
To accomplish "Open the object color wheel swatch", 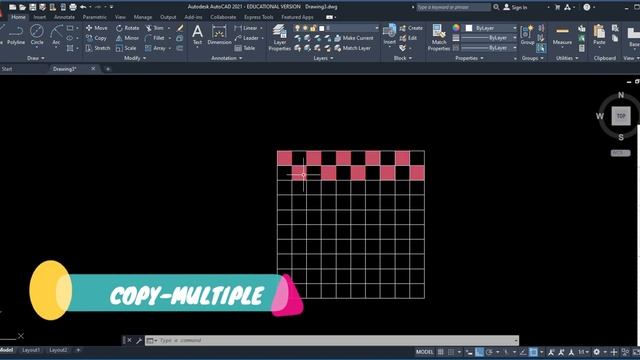I will [x=456, y=28].
